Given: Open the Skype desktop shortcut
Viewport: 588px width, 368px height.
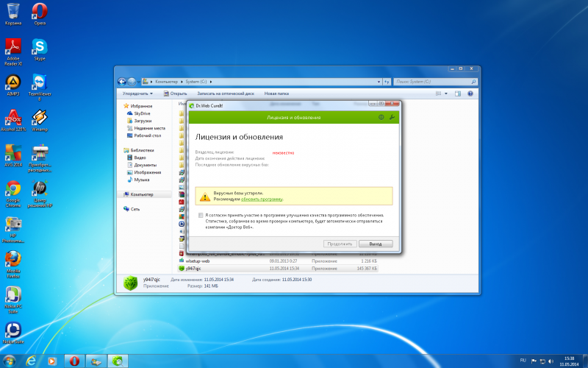Looking at the screenshot, I should [x=40, y=49].
